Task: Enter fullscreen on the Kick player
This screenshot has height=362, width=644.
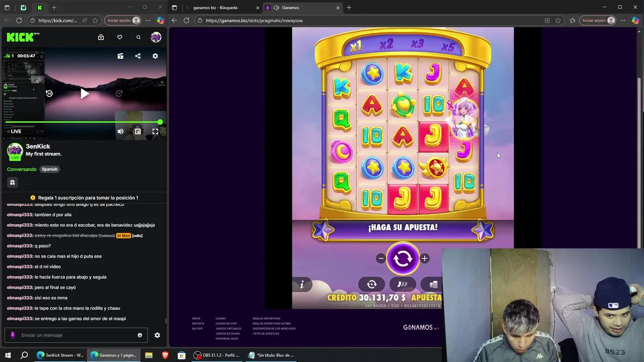Action: pos(155,131)
